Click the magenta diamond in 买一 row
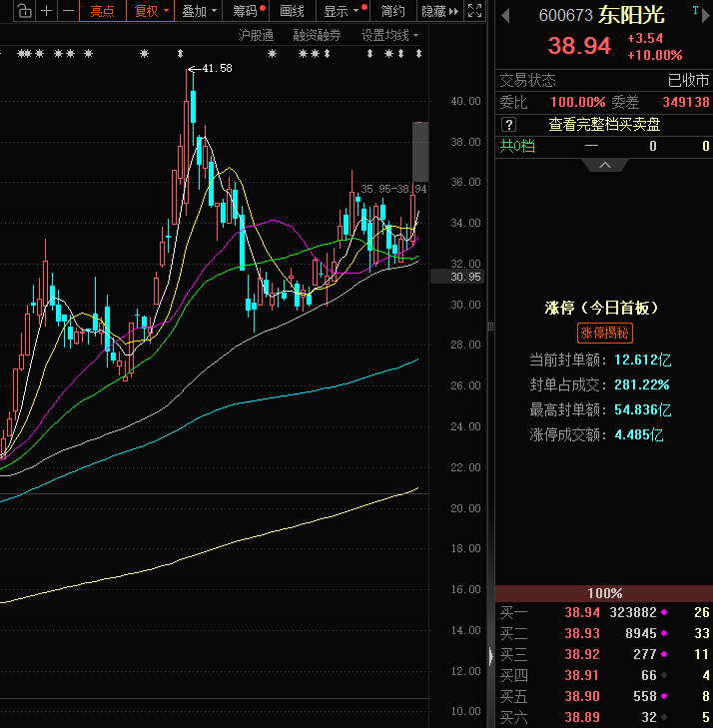Viewport: 713px width, 728px height. 664,612
